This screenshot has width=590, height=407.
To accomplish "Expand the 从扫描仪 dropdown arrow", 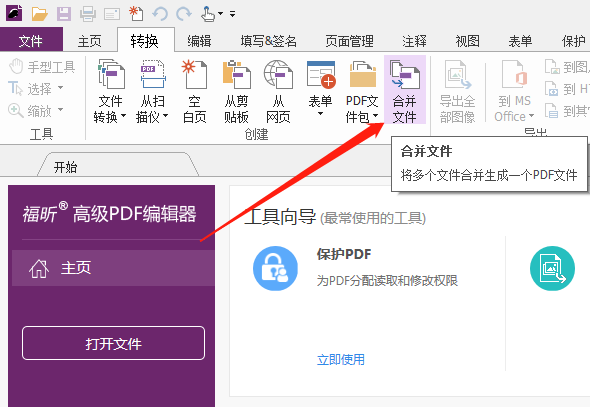I will [x=166, y=116].
